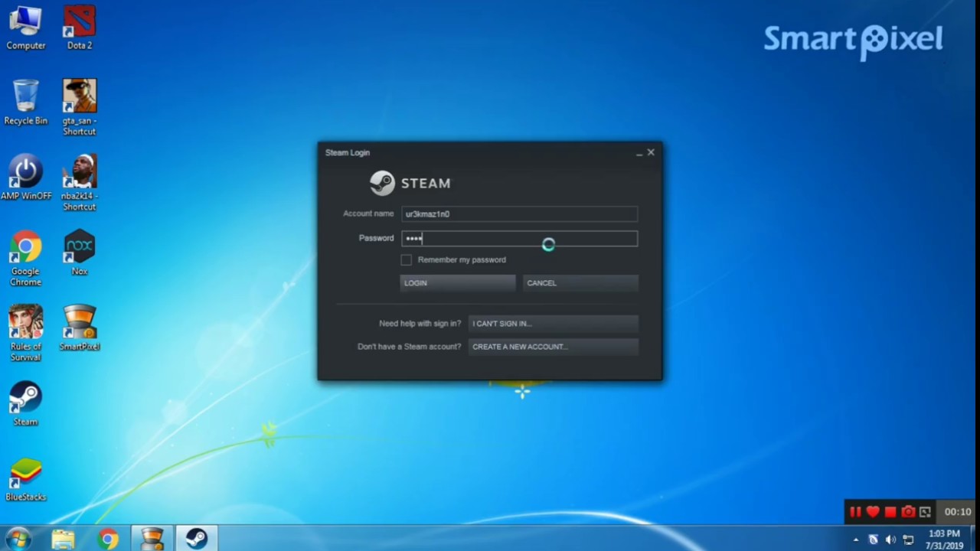
Task: Focus the Password field
Action: (519, 239)
